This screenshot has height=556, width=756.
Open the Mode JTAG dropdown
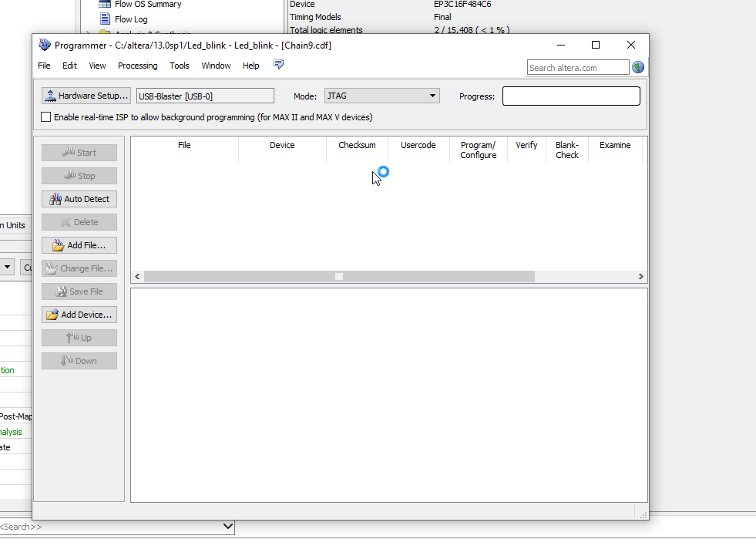pos(382,96)
